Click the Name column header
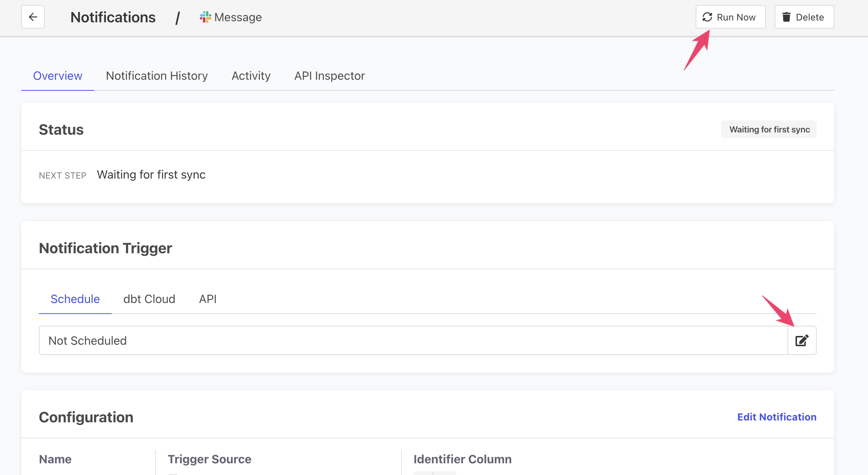This screenshot has width=868, height=475. [55, 459]
